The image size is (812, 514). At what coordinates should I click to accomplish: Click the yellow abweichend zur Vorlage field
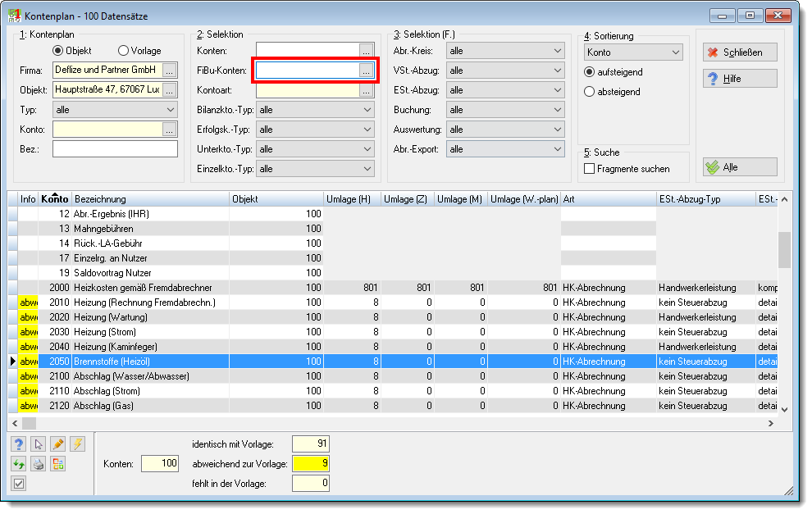click(x=311, y=464)
